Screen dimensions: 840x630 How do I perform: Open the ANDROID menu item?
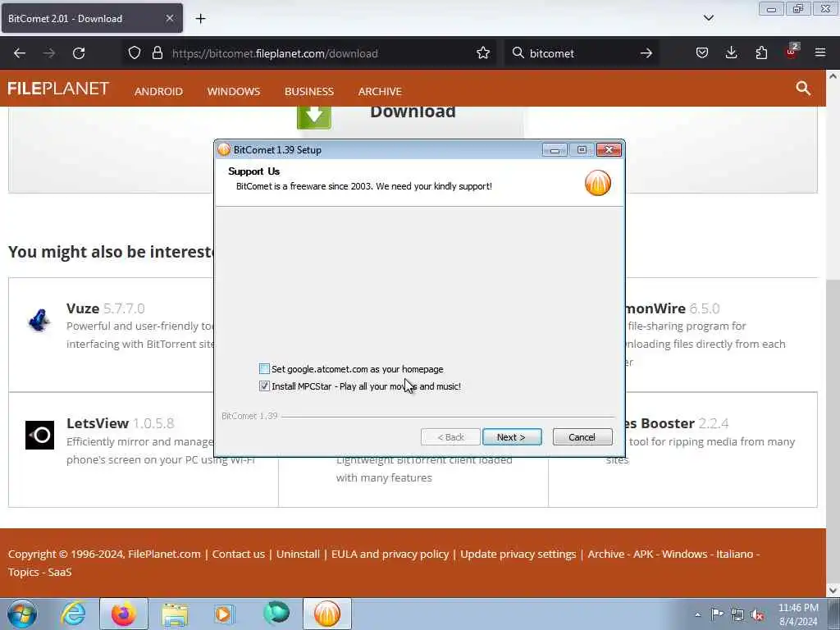[x=158, y=92]
